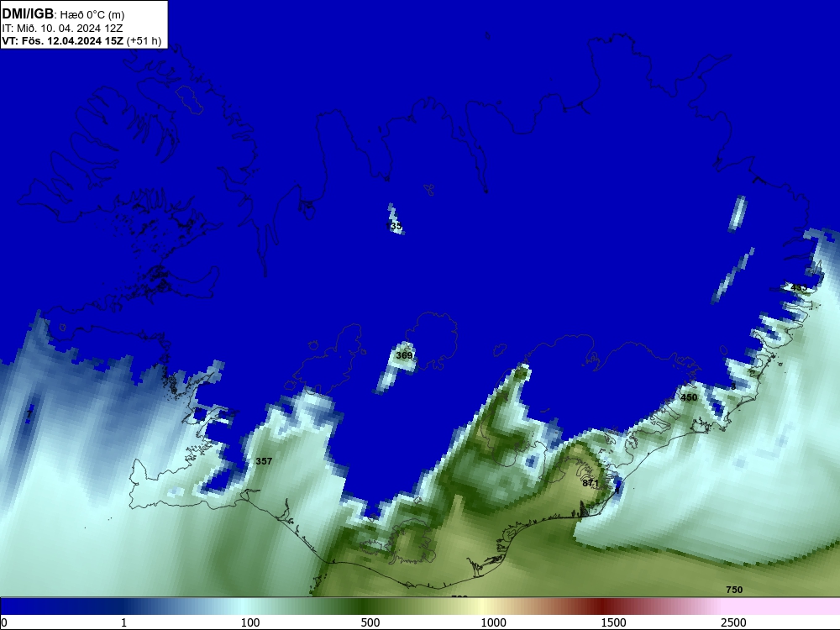
Task: Click the DMI/IGB title text
Action: 28,13
